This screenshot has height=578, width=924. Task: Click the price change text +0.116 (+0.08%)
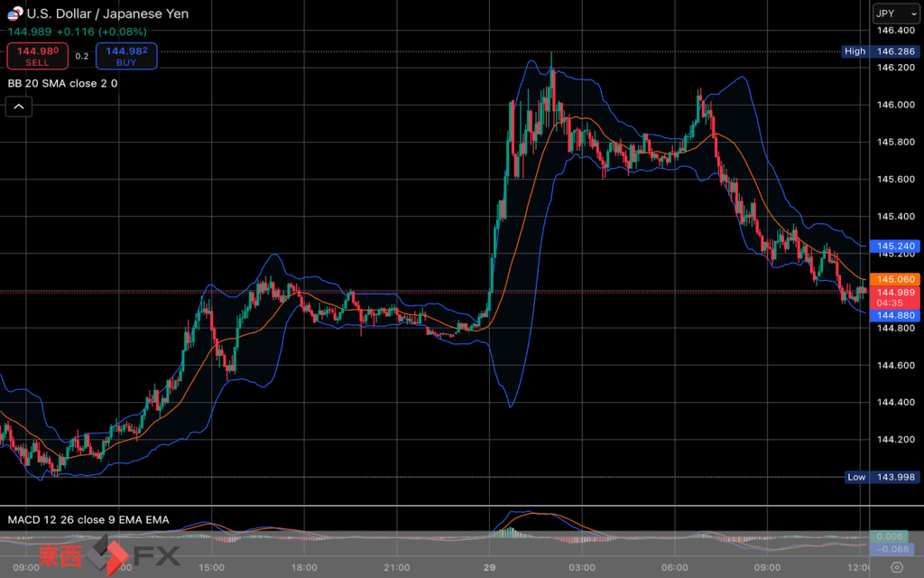coord(101,32)
